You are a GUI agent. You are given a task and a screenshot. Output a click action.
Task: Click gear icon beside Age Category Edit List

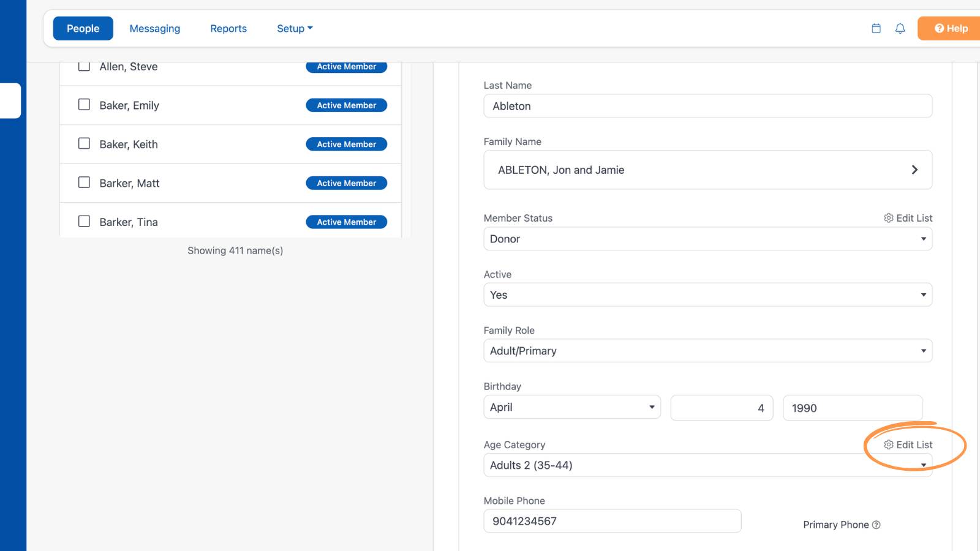(888, 444)
